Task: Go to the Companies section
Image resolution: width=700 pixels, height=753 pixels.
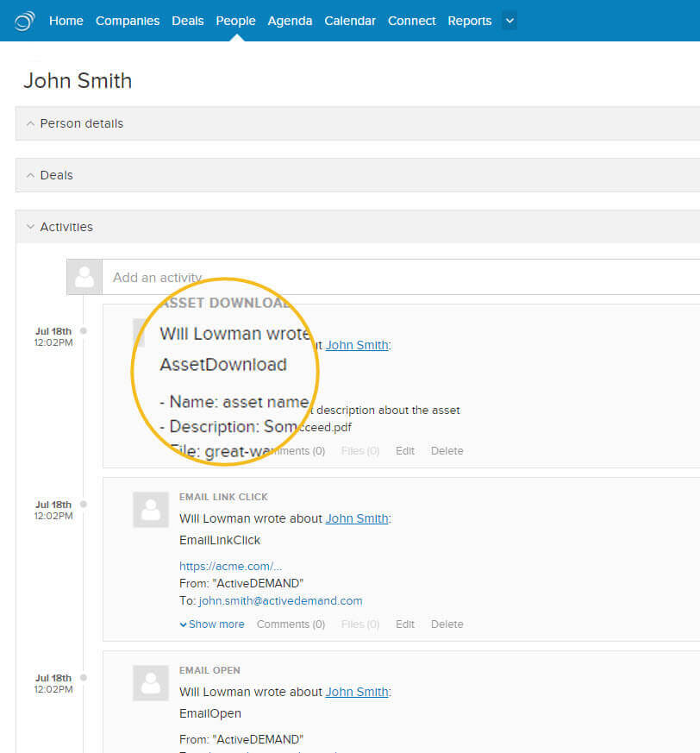Action: click(x=128, y=21)
